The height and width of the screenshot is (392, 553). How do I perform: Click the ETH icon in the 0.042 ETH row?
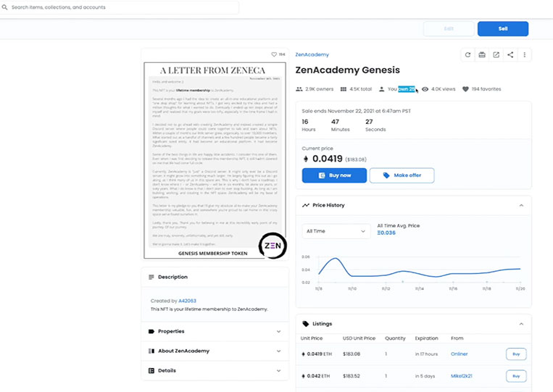pyautogui.click(x=303, y=376)
